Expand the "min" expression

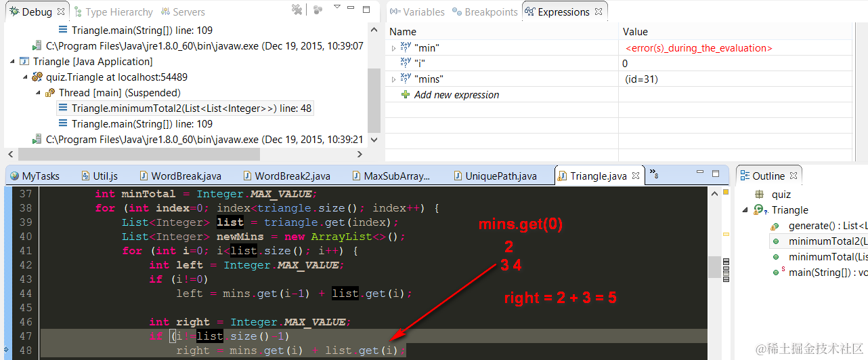click(x=393, y=48)
